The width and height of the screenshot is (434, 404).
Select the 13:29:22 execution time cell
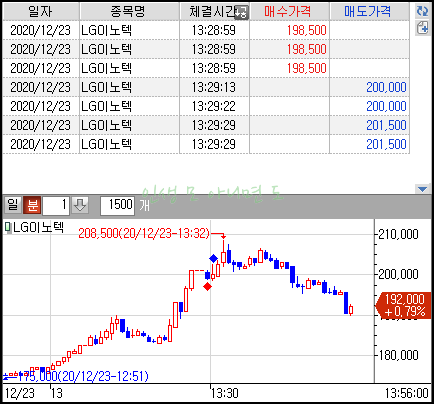click(214, 106)
